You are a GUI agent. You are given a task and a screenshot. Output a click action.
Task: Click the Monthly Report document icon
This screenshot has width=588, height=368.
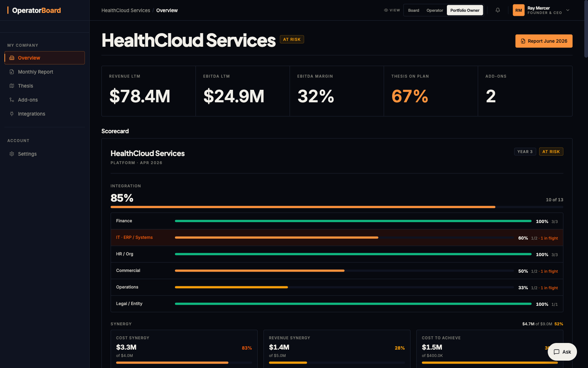click(x=12, y=72)
